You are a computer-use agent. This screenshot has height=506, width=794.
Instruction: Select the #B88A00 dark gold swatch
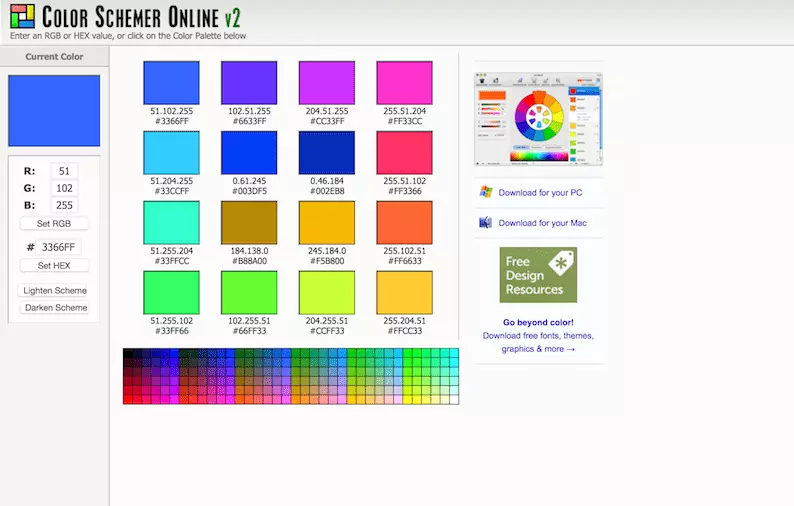[249, 223]
